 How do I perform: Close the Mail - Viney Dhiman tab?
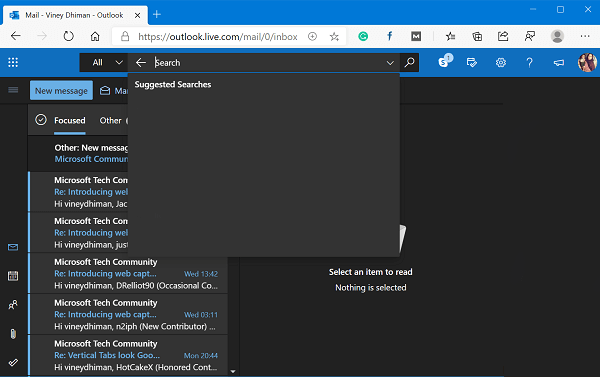tap(137, 15)
